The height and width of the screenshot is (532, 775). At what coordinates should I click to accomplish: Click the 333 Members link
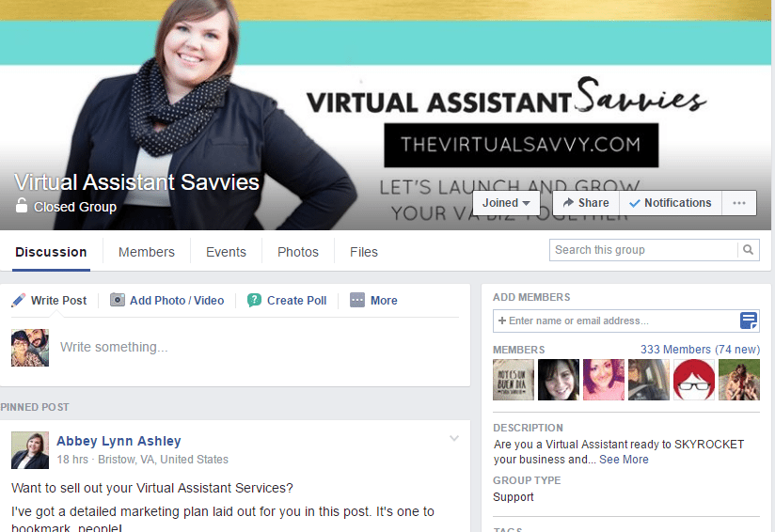pyautogui.click(x=700, y=350)
